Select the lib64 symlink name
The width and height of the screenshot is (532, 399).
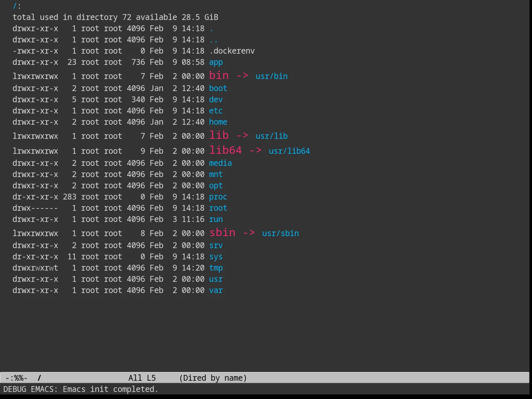[226, 150]
